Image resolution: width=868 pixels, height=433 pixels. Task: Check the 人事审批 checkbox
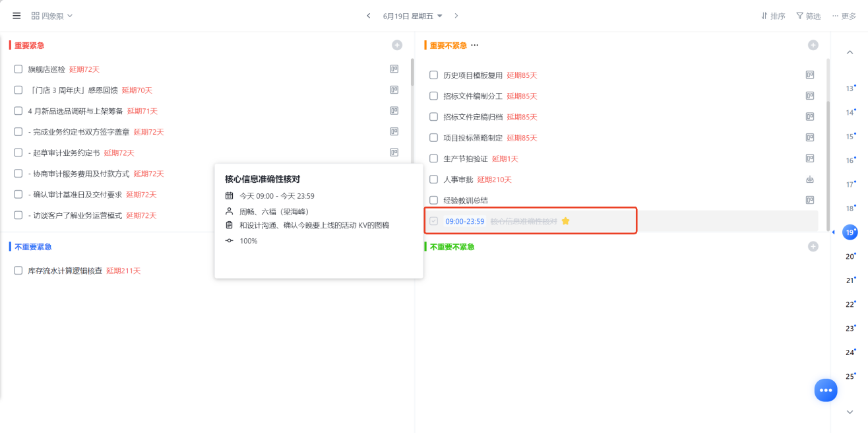point(434,180)
